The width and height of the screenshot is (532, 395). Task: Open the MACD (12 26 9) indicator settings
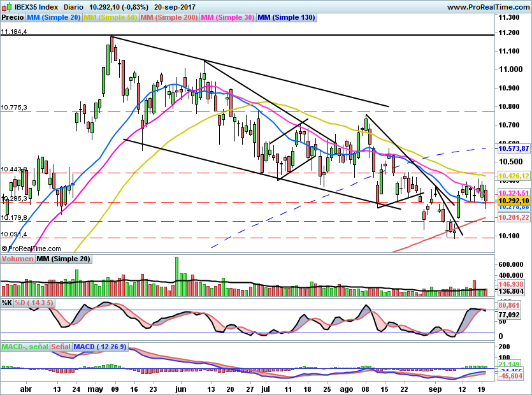tap(101, 347)
